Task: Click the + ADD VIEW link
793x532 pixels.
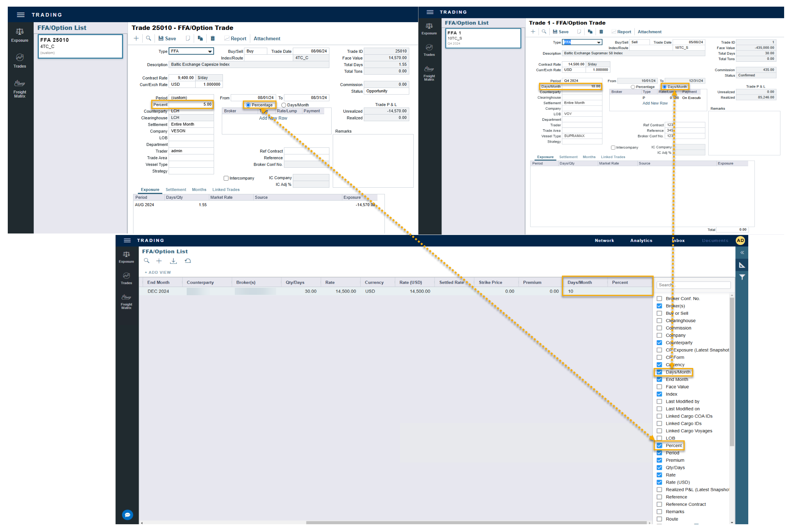Action: coord(158,272)
